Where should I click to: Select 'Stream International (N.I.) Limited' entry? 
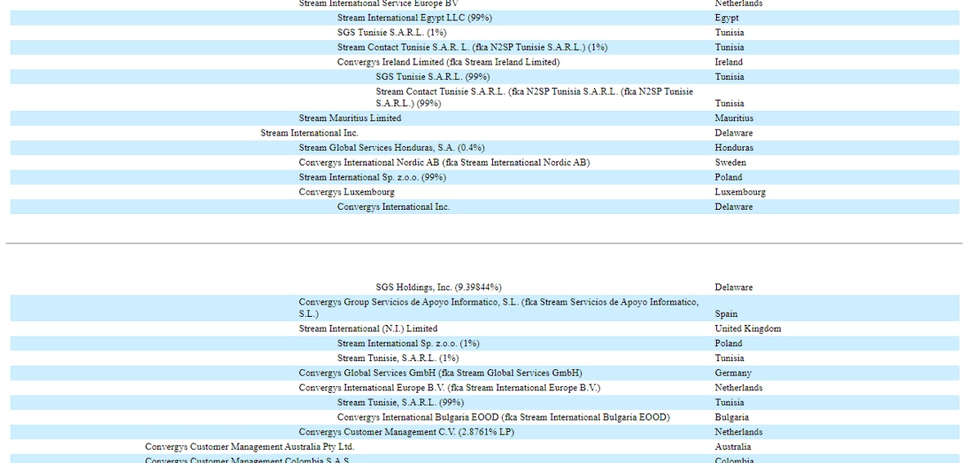(368, 328)
